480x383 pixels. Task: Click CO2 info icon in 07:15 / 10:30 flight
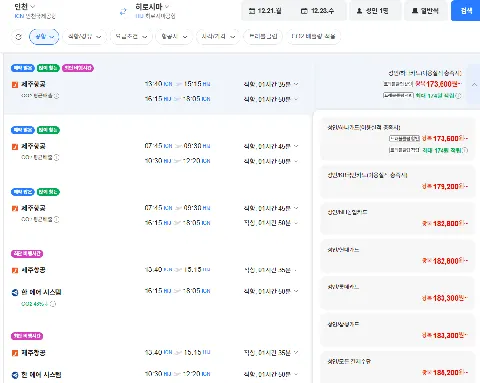click(56, 157)
